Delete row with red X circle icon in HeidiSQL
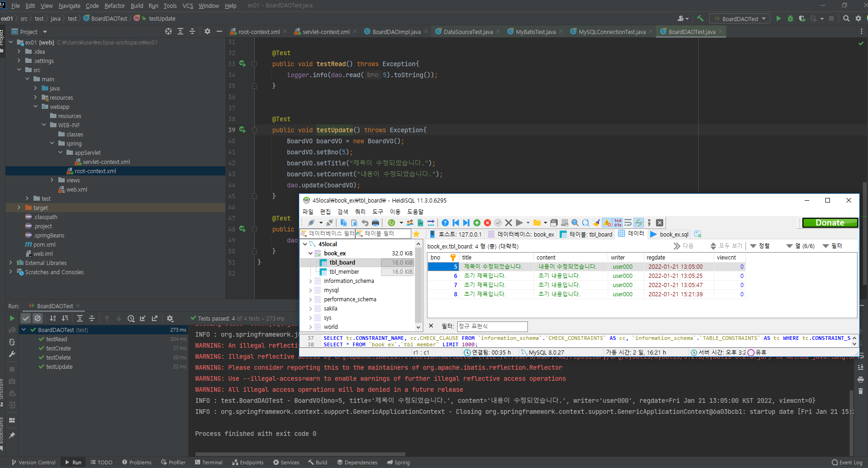This screenshot has height=468, width=868. 487,223
